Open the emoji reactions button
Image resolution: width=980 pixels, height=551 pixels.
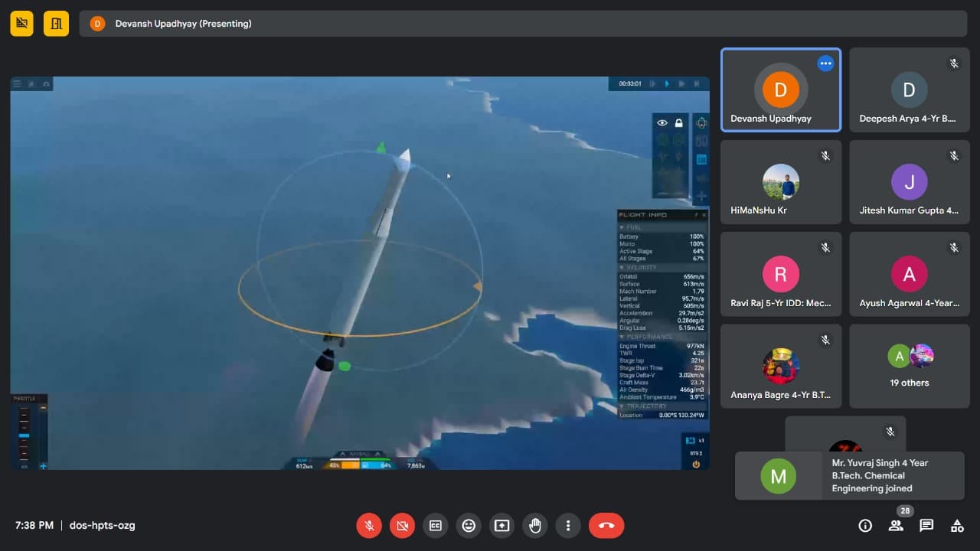point(469,525)
